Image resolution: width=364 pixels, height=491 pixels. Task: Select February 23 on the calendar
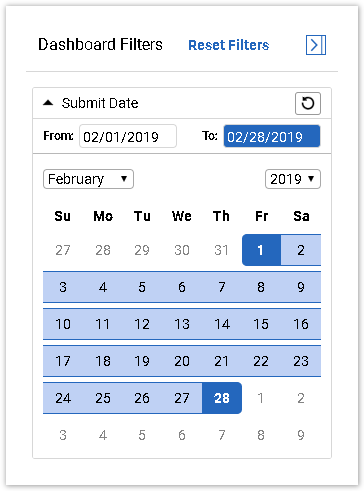[301, 361]
